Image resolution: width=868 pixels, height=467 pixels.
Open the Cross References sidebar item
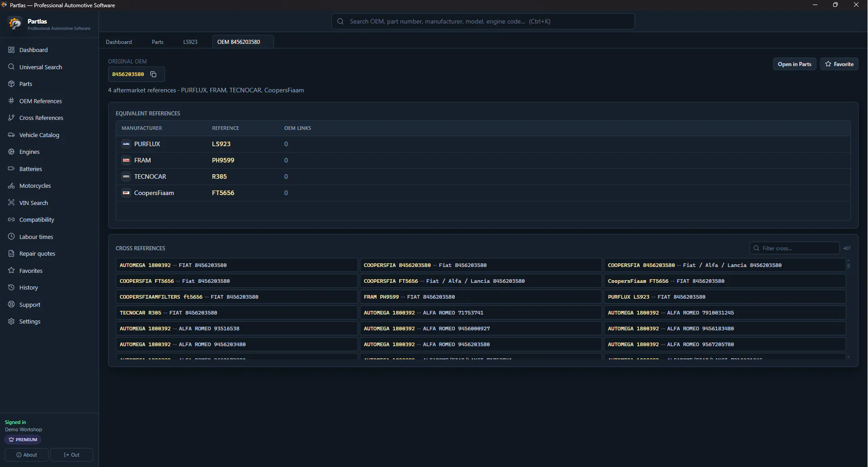[x=49, y=118]
